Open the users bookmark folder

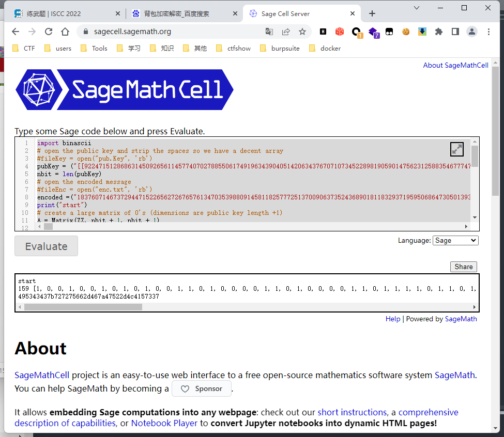click(58, 48)
